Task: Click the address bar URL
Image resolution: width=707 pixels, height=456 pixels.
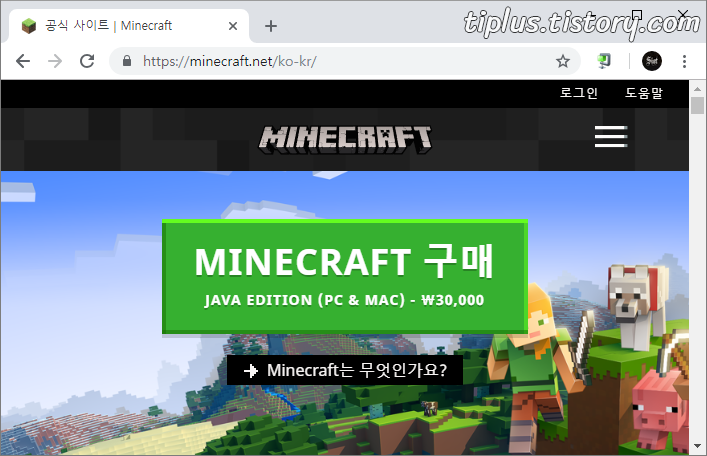Action: [x=230, y=61]
